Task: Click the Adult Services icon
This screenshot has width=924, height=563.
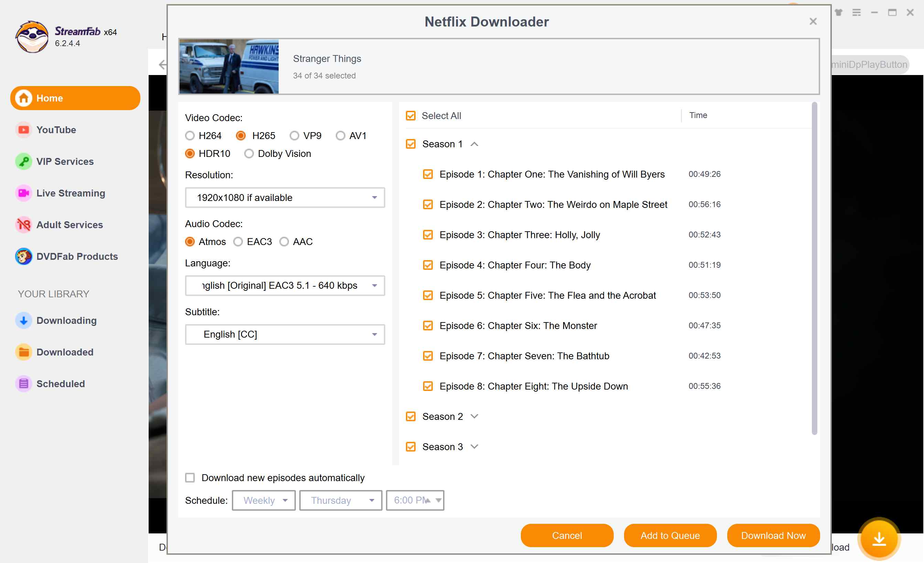Action: point(24,225)
